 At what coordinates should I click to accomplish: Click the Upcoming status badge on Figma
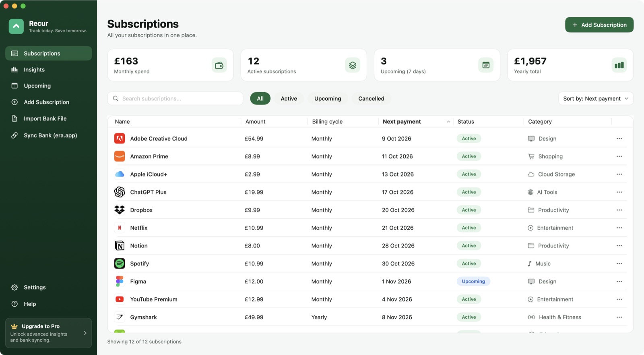coord(473,282)
